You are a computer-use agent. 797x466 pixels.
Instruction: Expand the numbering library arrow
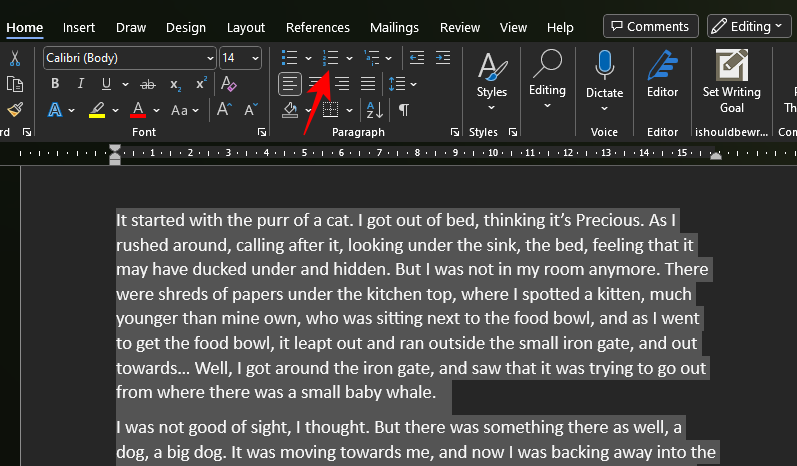coord(349,58)
